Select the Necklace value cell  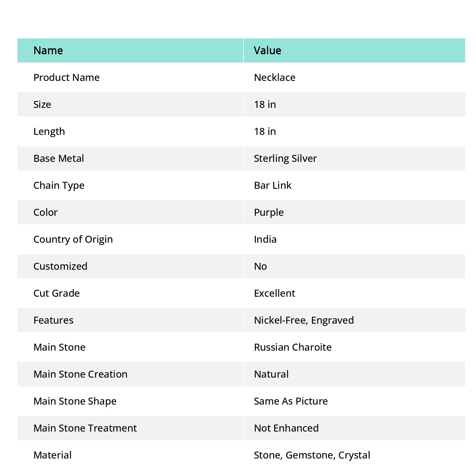click(354, 77)
